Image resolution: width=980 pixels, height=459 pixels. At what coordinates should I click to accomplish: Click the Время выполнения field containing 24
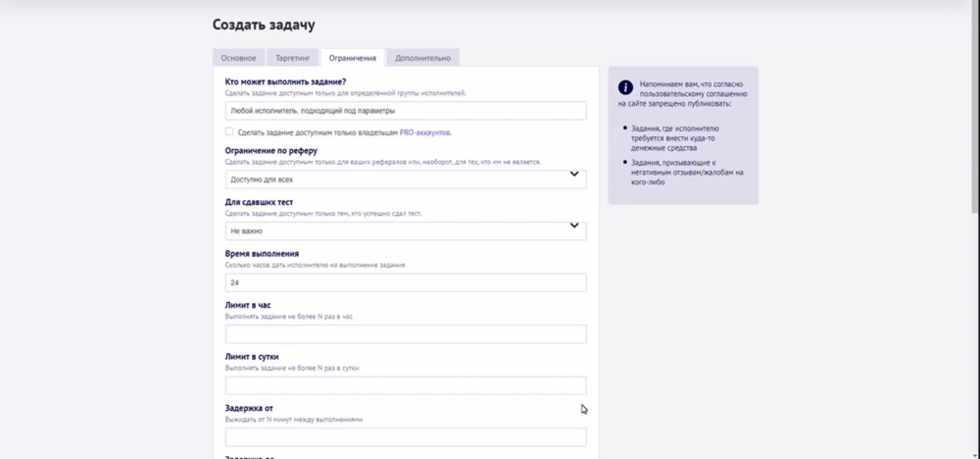[x=405, y=282]
